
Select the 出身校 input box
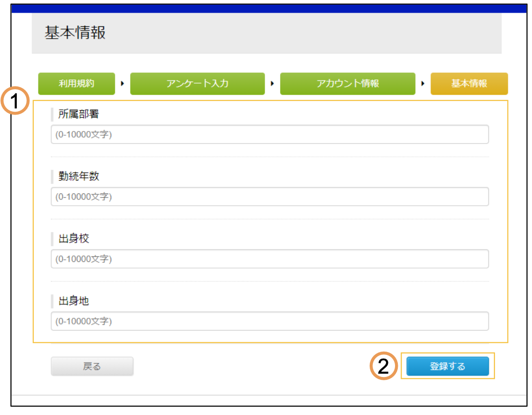[x=270, y=259]
